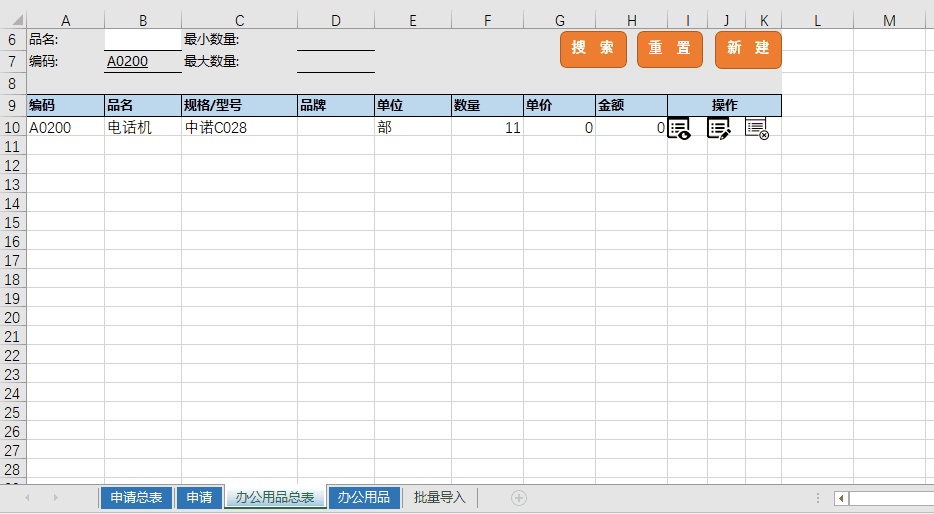
Task: Click the delete record icon in row 10
Action: click(757, 128)
